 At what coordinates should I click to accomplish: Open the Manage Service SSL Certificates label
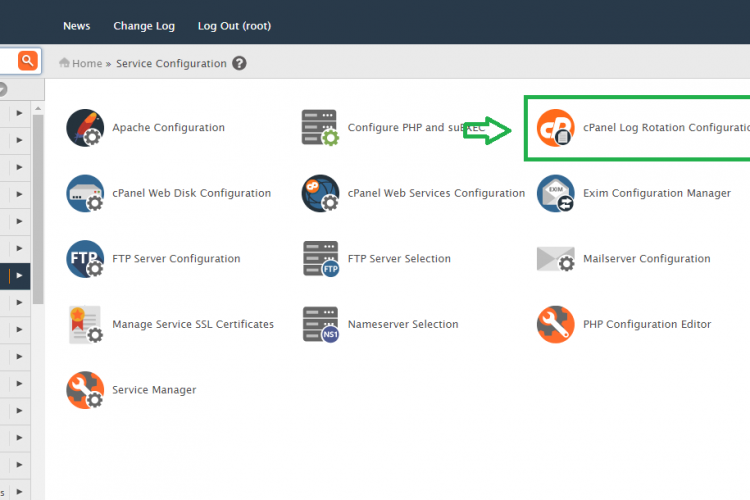coord(193,324)
